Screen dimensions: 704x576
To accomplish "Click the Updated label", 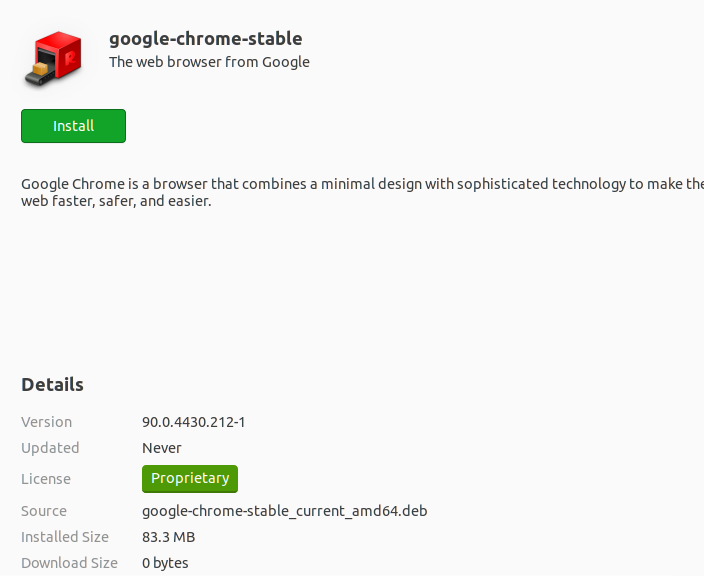I will (50, 448).
